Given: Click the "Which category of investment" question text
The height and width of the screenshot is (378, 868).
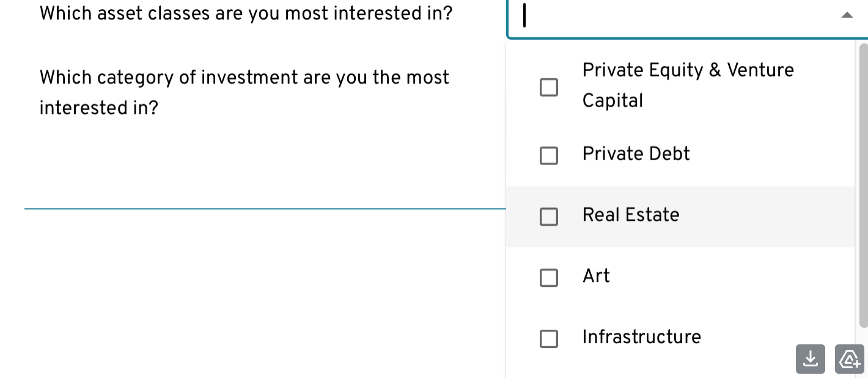Looking at the screenshot, I should [244, 92].
